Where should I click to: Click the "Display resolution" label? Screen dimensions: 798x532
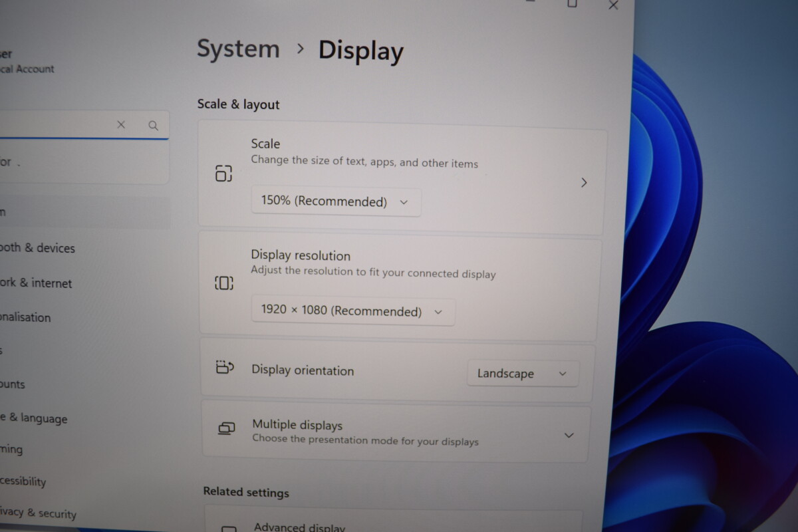(301, 255)
